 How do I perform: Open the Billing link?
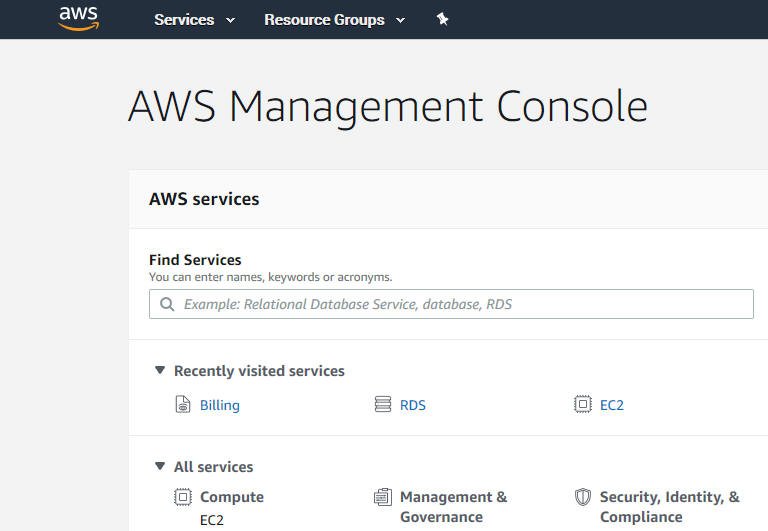[x=220, y=405]
